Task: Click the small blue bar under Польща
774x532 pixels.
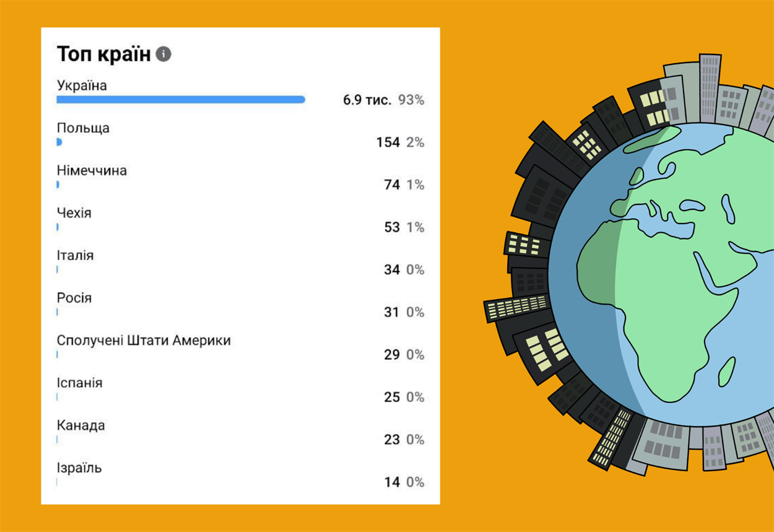Action: click(59, 142)
